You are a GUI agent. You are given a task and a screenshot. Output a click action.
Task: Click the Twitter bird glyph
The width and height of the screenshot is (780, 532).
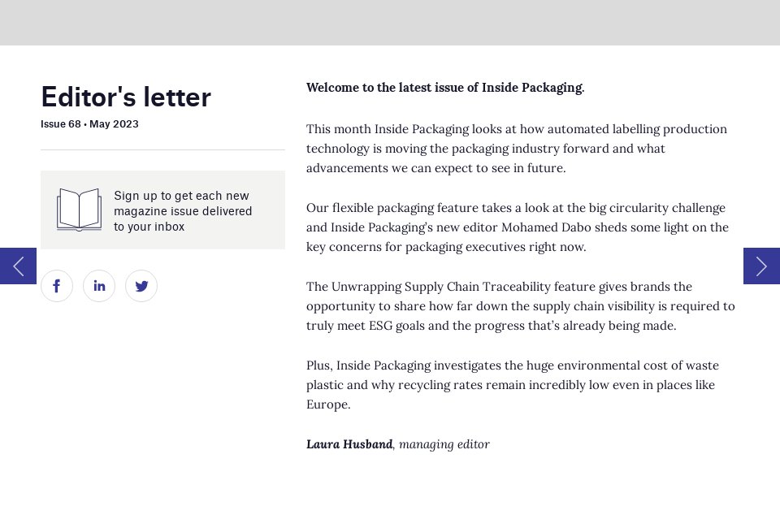pyautogui.click(x=141, y=286)
